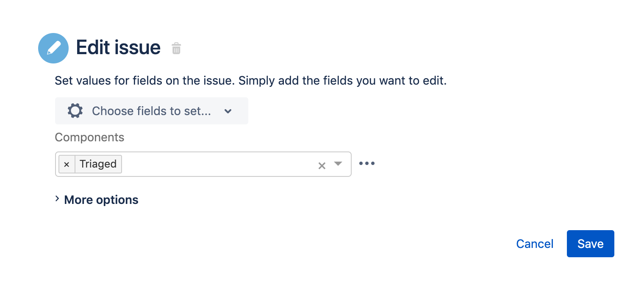The width and height of the screenshot is (644, 286).
Task: Click the Components field label
Action: [x=89, y=137]
